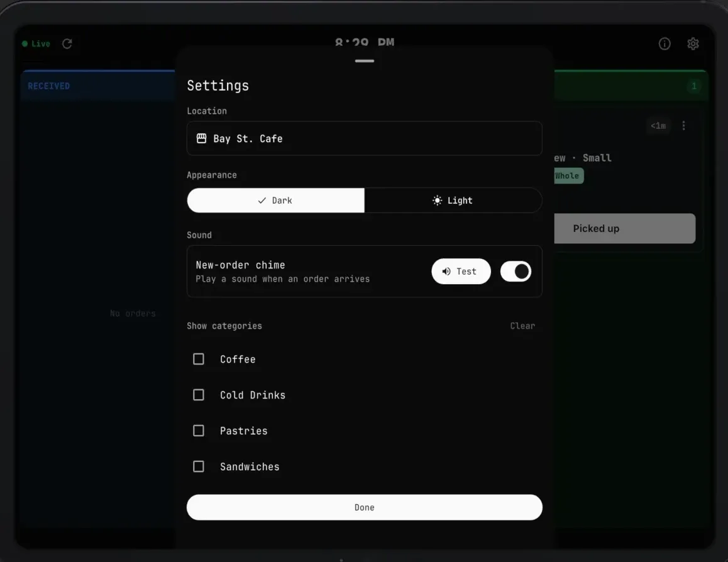Click the Coffee label text
Viewport: 728px width, 562px height.
238,359
